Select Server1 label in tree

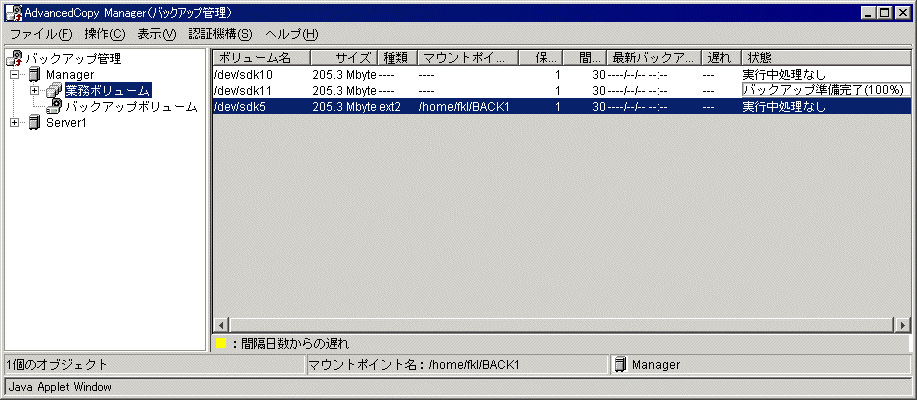pyautogui.click(x=66, y=122)
